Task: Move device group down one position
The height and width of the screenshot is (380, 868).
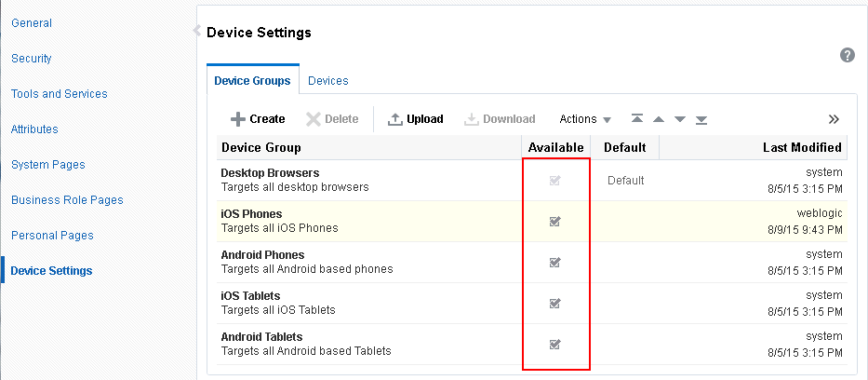Action: (x=680, y=119)
